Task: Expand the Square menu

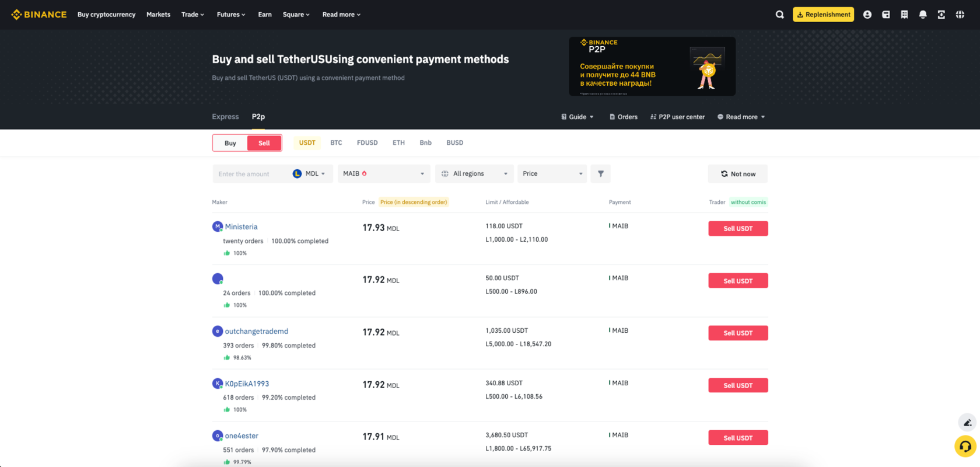Action: point(296,15)
